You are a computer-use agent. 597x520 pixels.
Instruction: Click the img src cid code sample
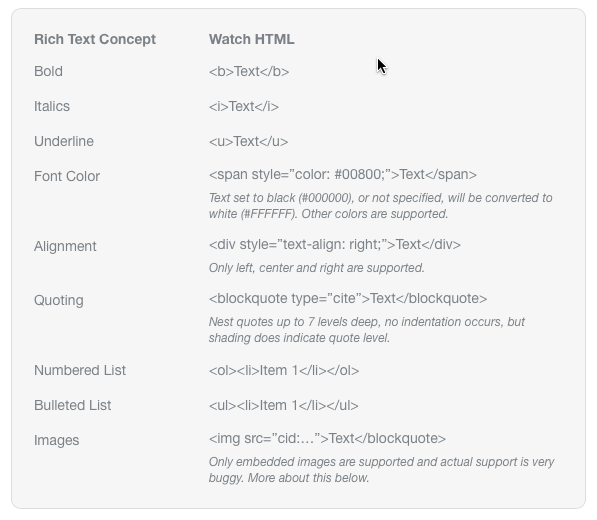coord(327,439)
